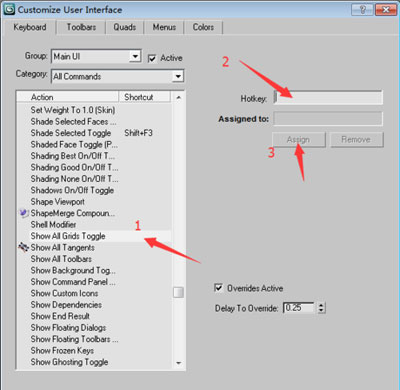Select the Show End Result action
The image size is (400, 390).
[60, 316]
